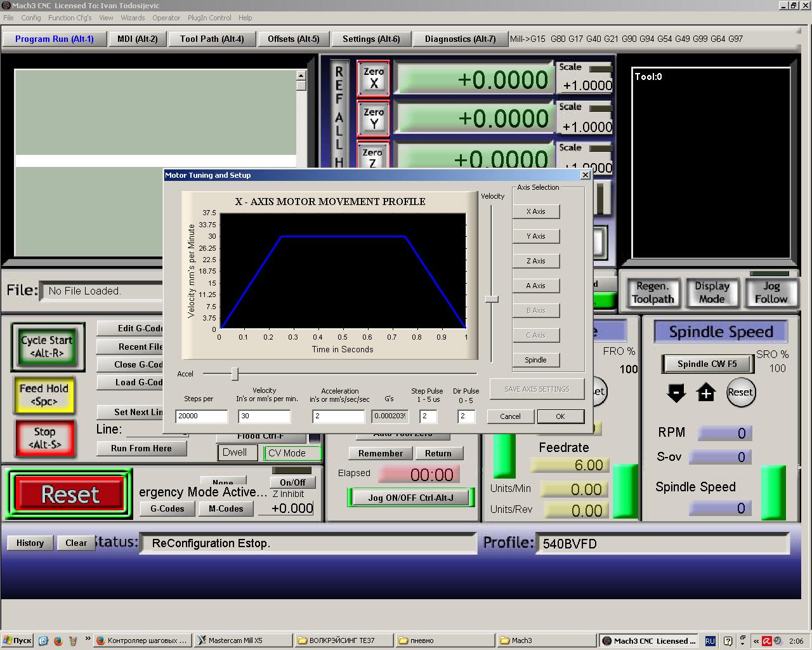Click the horizontal Accel slider handle
This screenshot has height=650, width=812.
coord(235,374)
